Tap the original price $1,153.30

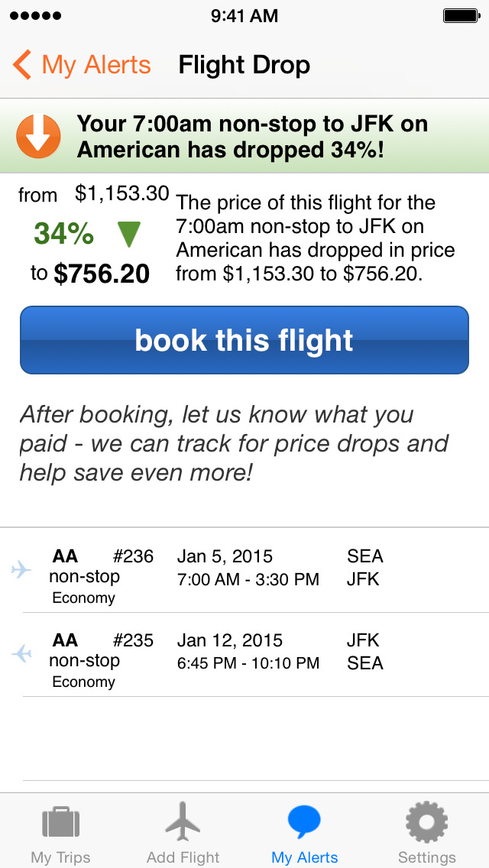point(122,194)
